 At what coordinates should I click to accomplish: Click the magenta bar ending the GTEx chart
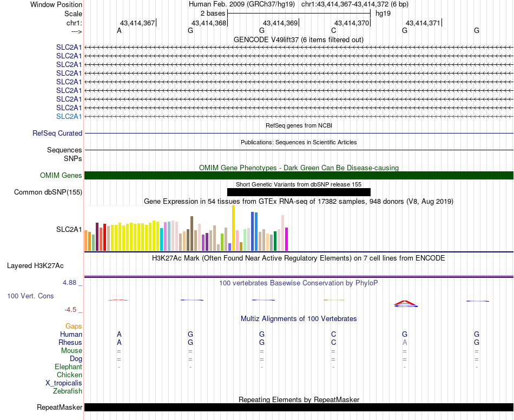point(287,239)
